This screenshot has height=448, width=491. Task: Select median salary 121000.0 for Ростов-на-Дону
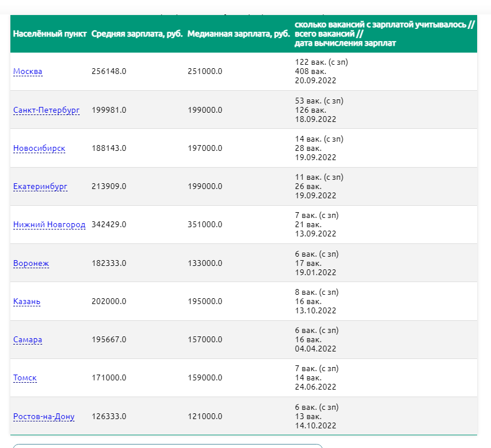tap(205, 416)
